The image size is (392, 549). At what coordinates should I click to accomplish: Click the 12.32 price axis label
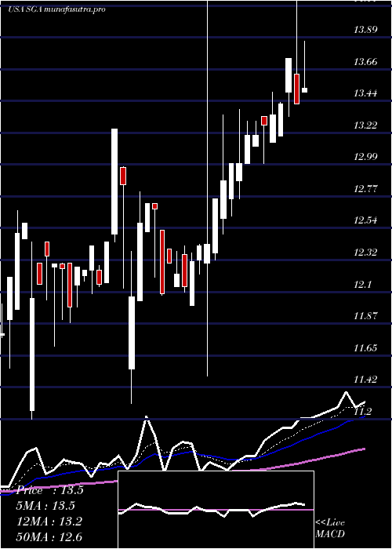point(365,252)
